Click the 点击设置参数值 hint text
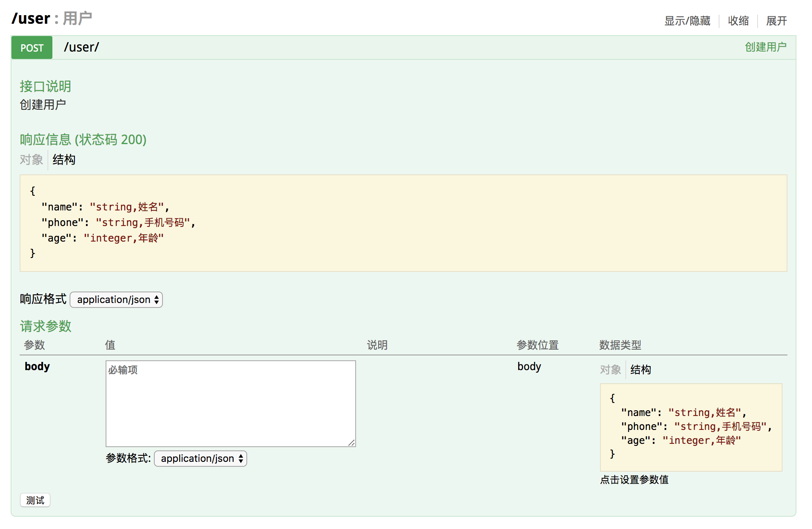This screenshot has width=812, height=529. coord(634,479)
